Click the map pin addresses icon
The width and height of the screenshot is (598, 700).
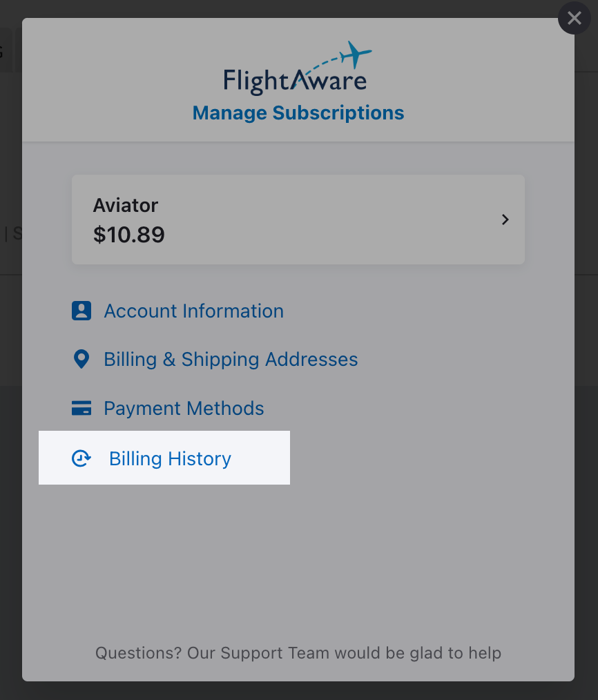tap(81, 359)
